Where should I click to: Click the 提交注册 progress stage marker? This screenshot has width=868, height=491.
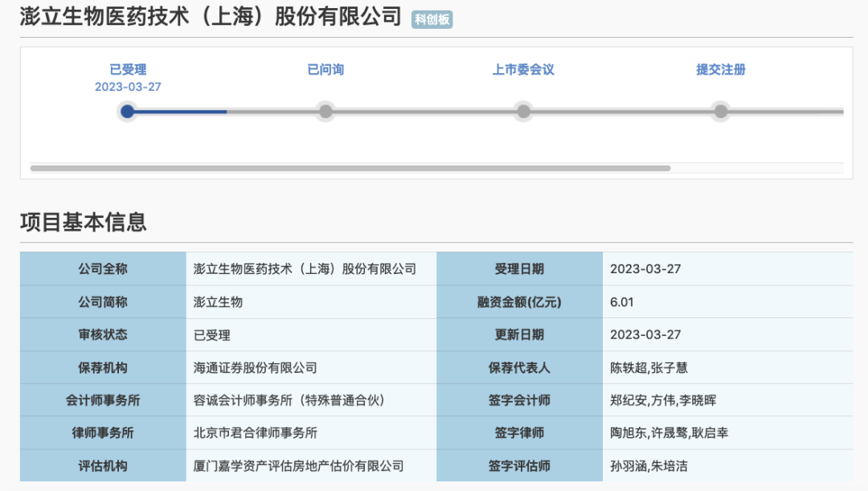[721, 111]
